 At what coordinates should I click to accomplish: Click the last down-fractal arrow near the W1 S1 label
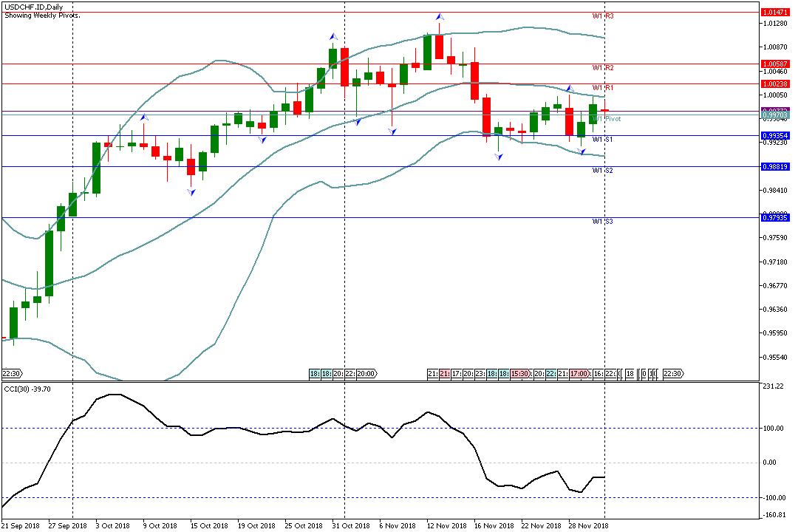tap(582, 151)
